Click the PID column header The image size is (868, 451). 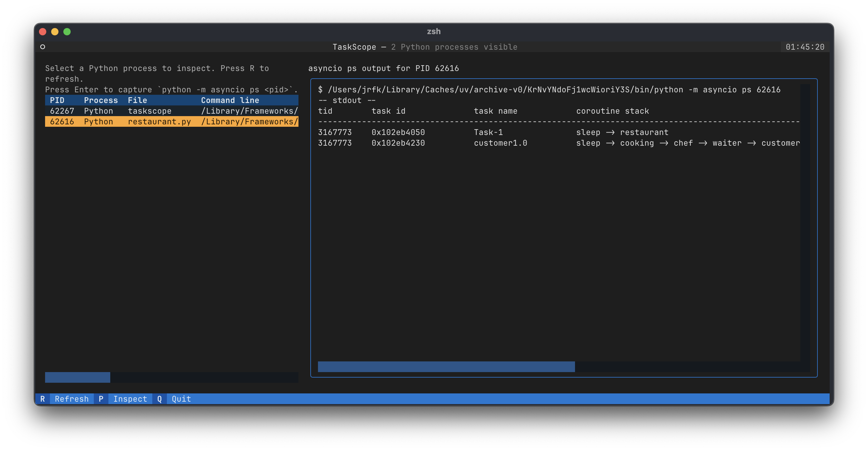pyautogui.click(x=57, y=100)
